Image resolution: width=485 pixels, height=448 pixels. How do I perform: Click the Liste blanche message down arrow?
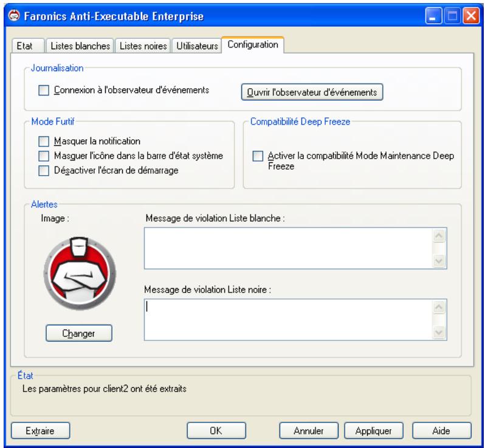(x=439, y=261)
